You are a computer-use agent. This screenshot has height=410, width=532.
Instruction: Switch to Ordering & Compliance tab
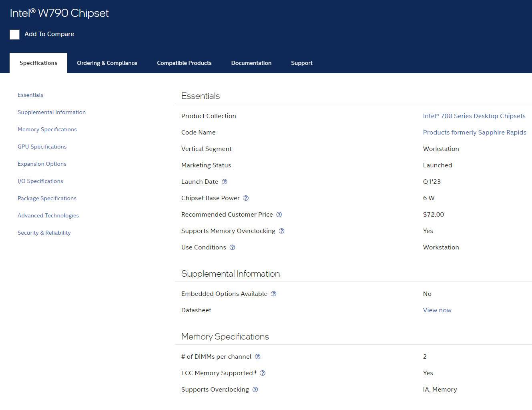[x=107, y=63]
